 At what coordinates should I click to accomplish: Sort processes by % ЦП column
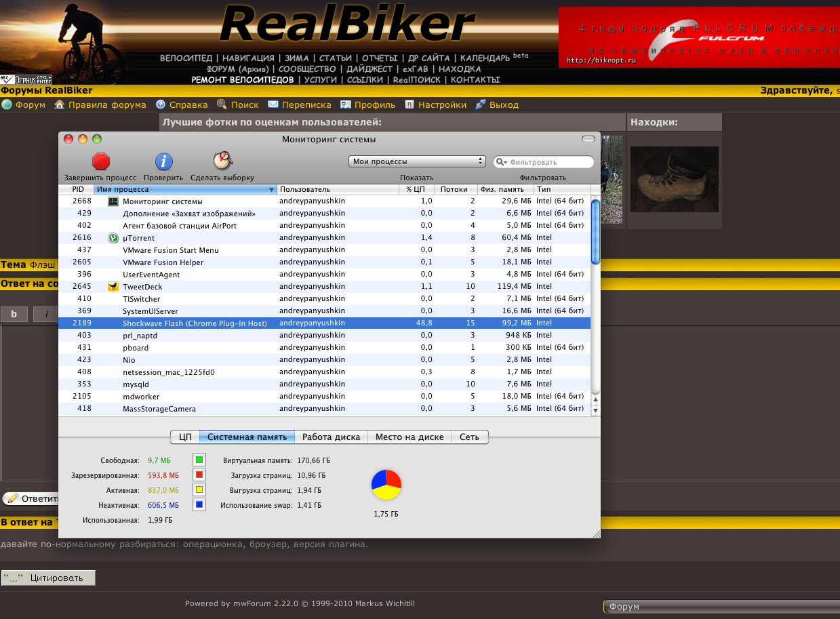[415, 189]
